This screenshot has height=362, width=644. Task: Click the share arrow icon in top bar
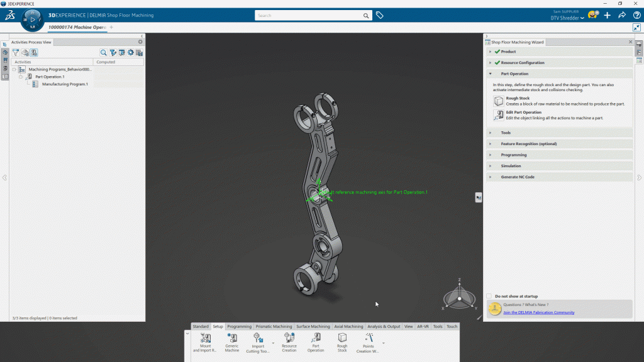pyautogui.click(x=622, y=15)
